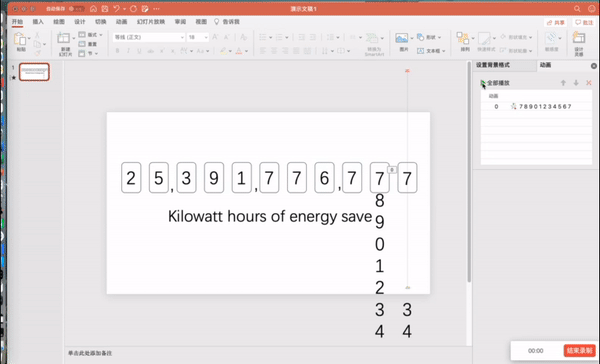
Task: Click the Arrange (排列) icon
Action: (x=463, y=38)
